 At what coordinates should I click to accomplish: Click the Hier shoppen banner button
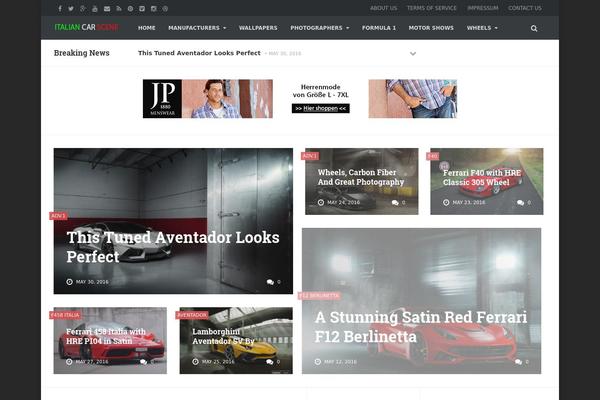click(321, 108)
